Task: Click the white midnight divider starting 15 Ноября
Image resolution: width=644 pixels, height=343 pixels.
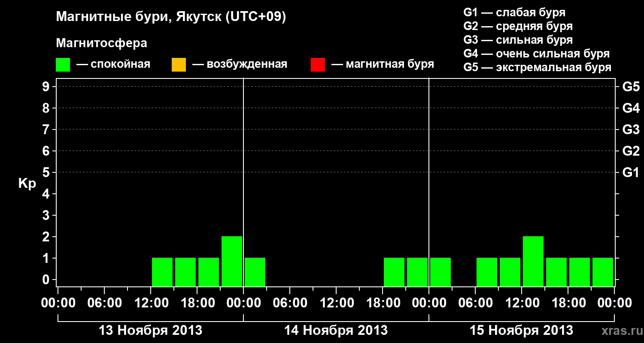Action: point(429,182)
